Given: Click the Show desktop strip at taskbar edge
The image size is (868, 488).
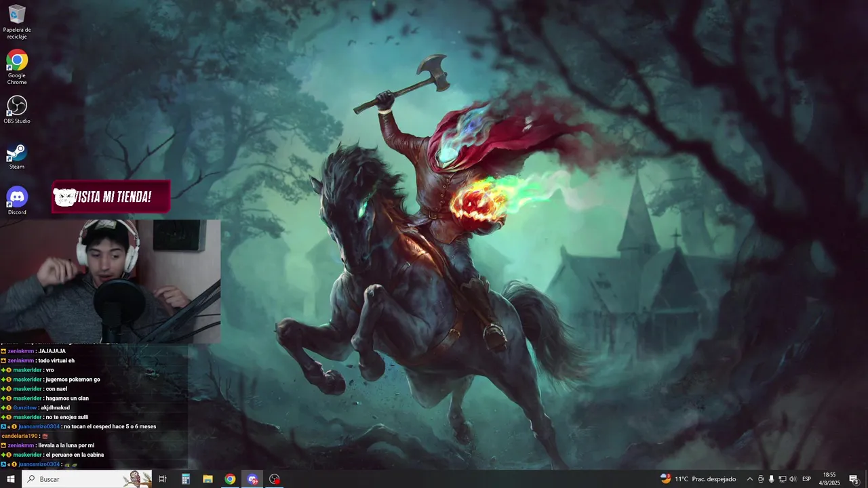Looking at the screenshot, I should point(866,479).
